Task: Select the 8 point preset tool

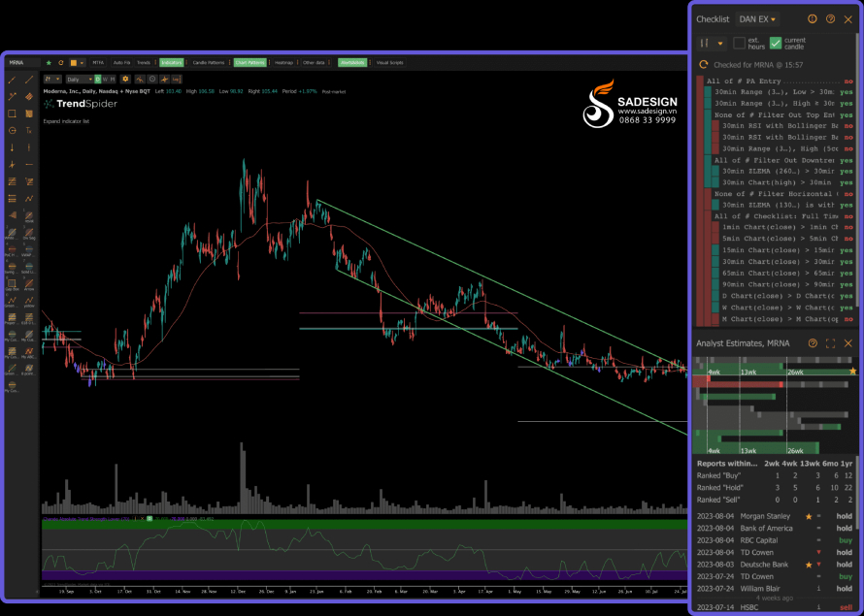Action: click(29, 369)
